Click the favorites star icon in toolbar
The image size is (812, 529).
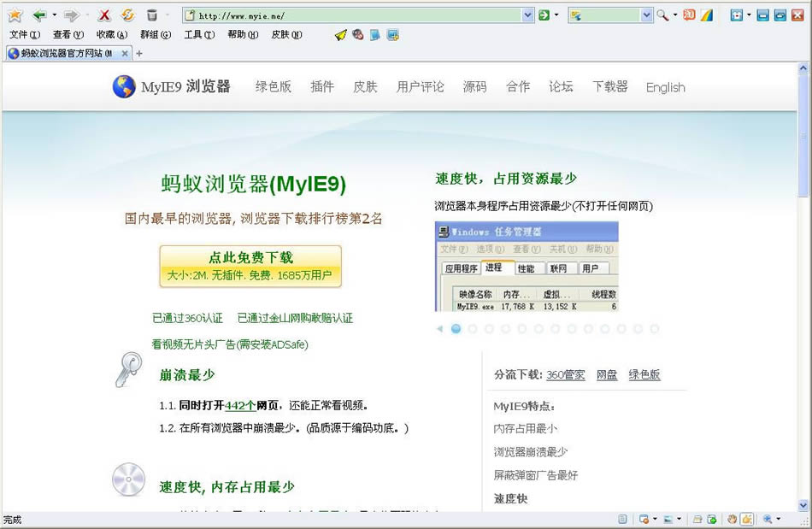(15, 15)
